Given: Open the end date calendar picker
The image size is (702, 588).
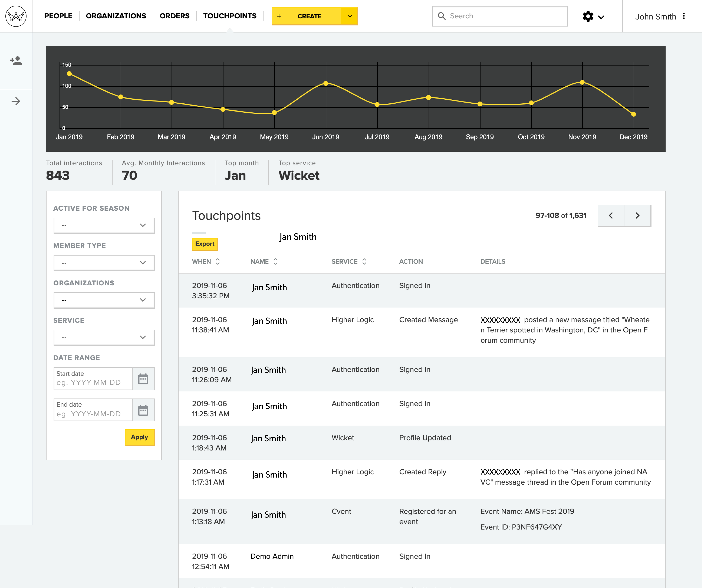Looking at the screenshot, I should (143, 410).
